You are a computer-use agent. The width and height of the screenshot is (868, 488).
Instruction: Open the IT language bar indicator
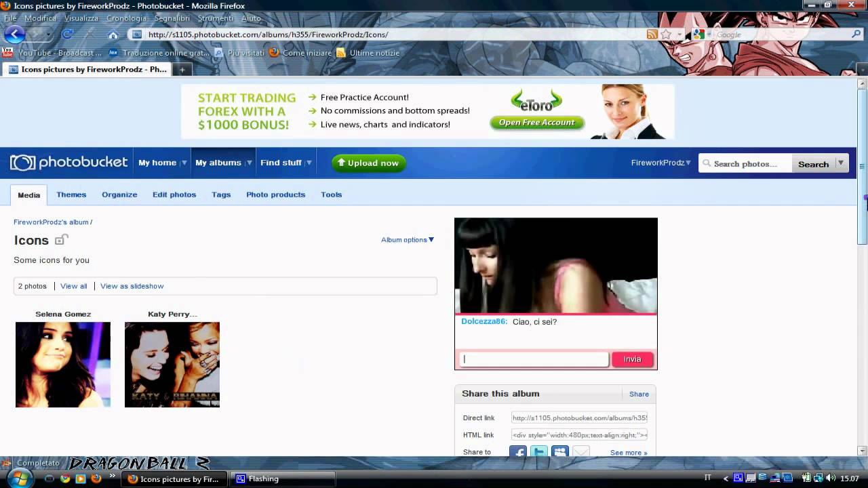(708, 478)
